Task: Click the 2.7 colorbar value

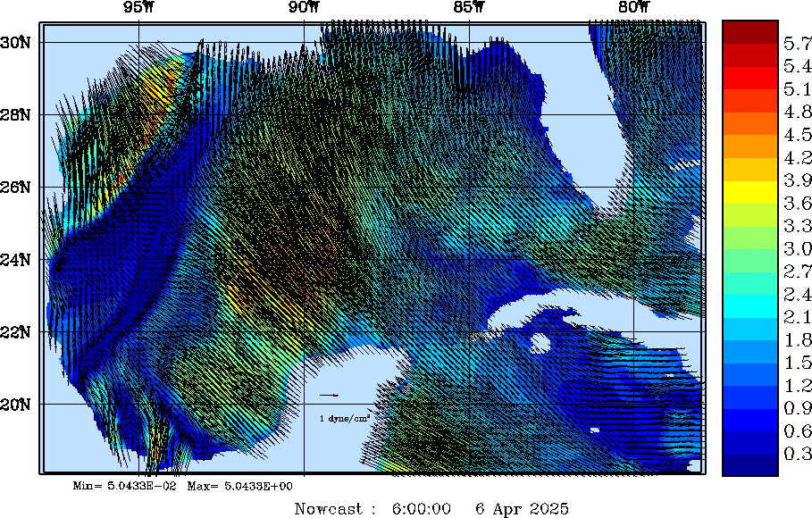Action: pos(798,272)
